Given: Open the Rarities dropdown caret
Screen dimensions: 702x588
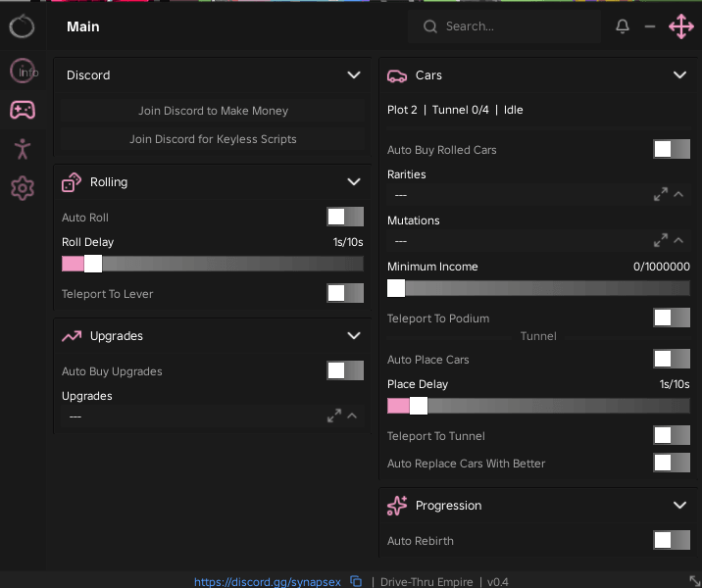Looking at the screenshot, I should tap(678, 194).
